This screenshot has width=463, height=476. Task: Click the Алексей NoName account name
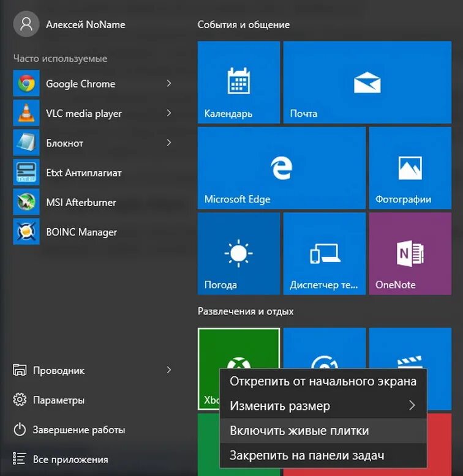pyautogui.click(x=86, y=24)
